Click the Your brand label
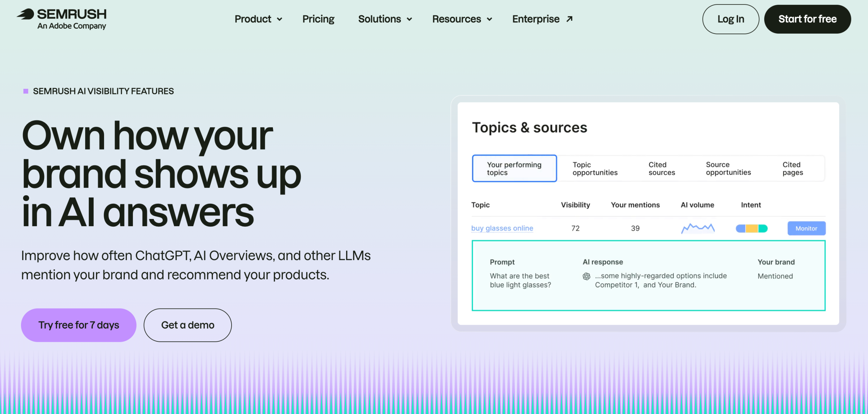 click(776, 262)
